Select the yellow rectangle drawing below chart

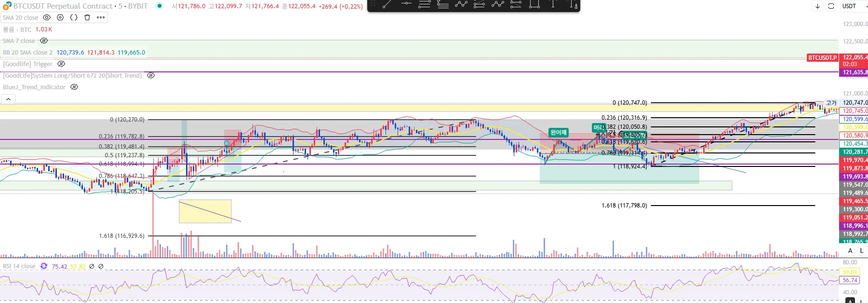click(x=205, y=211)
